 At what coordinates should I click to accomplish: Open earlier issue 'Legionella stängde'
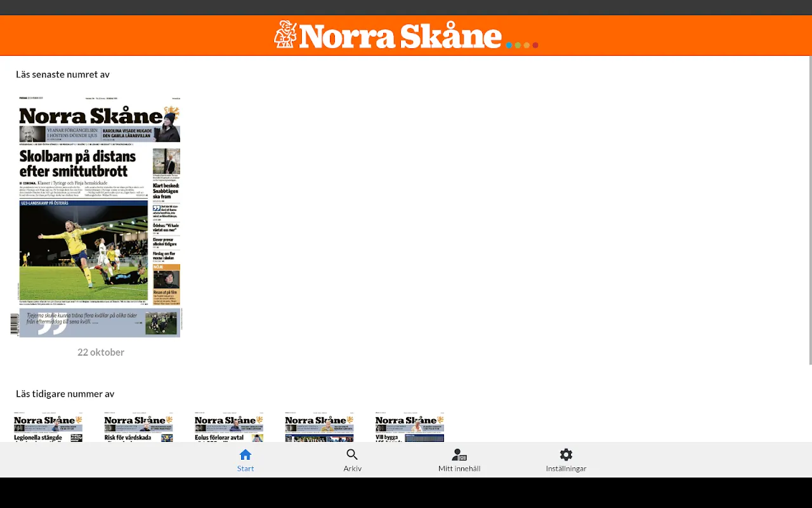[48, 427]
